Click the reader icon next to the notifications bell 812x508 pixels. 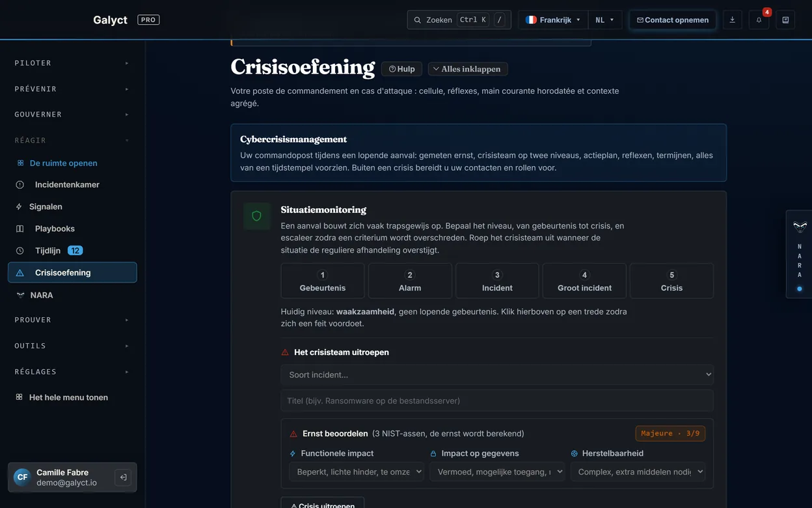(x=785, y=20)
